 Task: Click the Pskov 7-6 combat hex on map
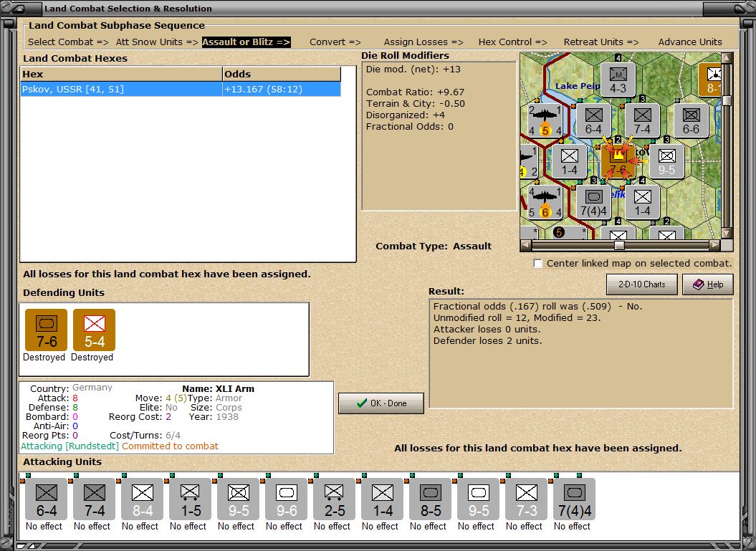[618, 161]
